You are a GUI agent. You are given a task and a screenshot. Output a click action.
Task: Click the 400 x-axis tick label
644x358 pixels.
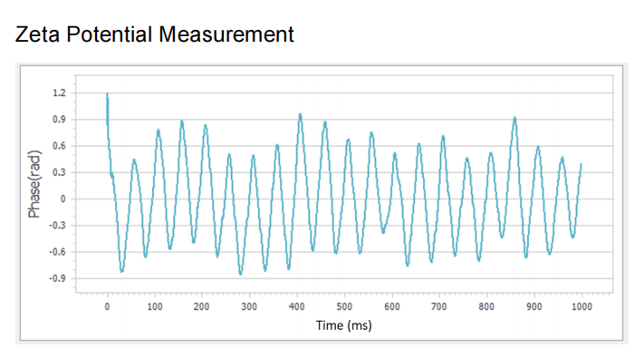point(296,306)
